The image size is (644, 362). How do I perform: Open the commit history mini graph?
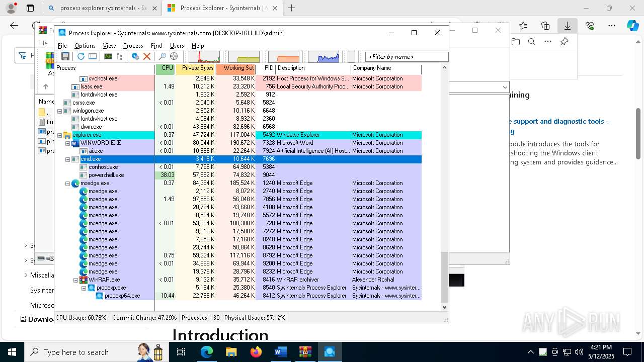click(x=244, y=57)
